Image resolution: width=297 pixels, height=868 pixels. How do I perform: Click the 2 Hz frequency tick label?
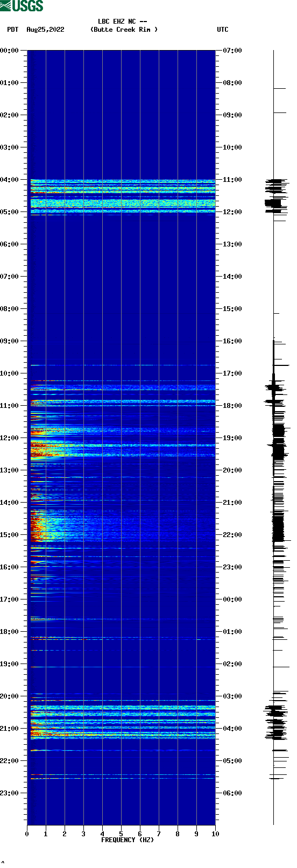click(65, 834)
